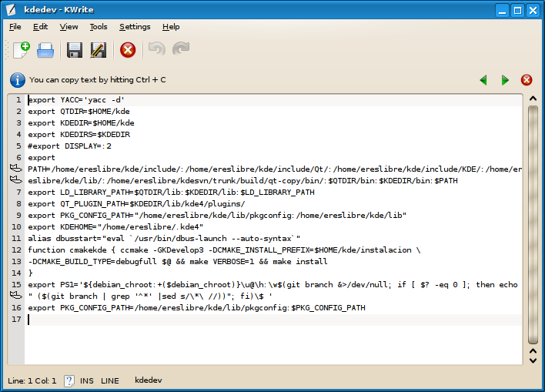Close the KWrite window from the title bar

pos(533,11)
